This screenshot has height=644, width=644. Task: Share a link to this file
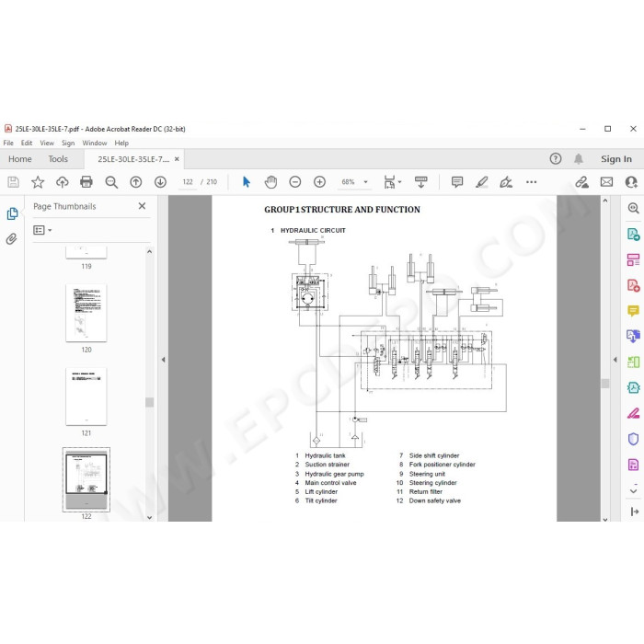(x=581, y=182)
